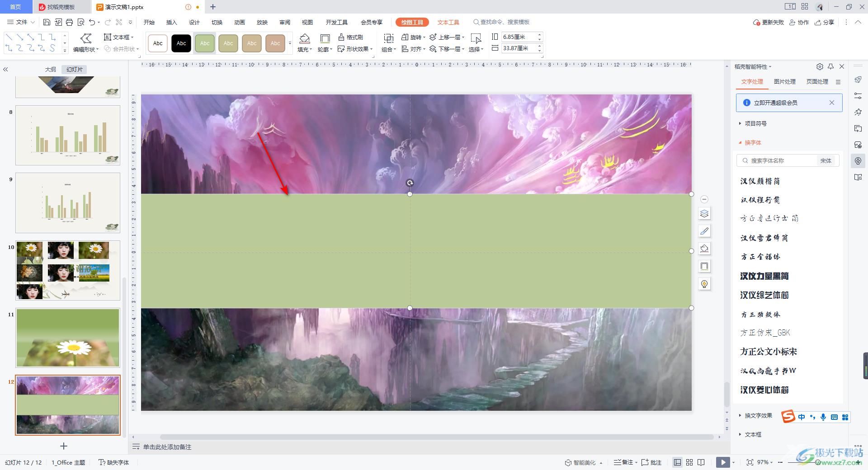Viewport: 868px width, 470px height.
Task: Expand the 项目符号 section
Action: coord(753,123)
